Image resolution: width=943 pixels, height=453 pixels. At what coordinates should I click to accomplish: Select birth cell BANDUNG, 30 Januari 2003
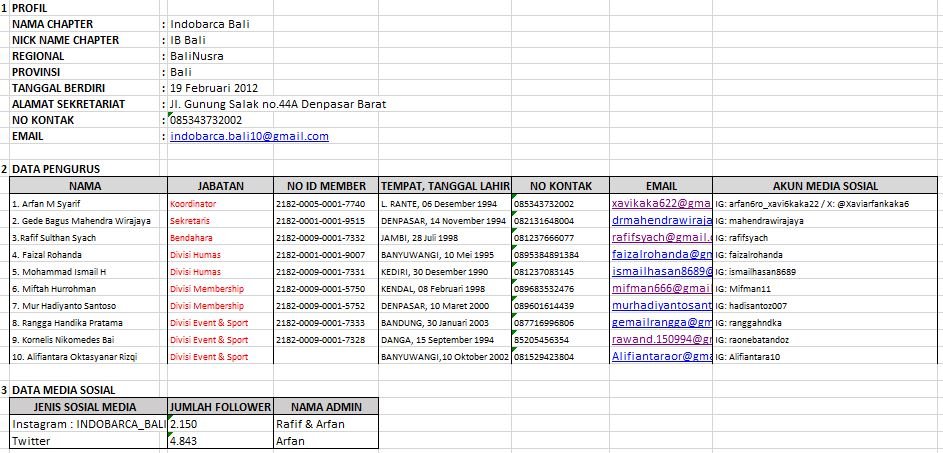[x=445, y=322]
